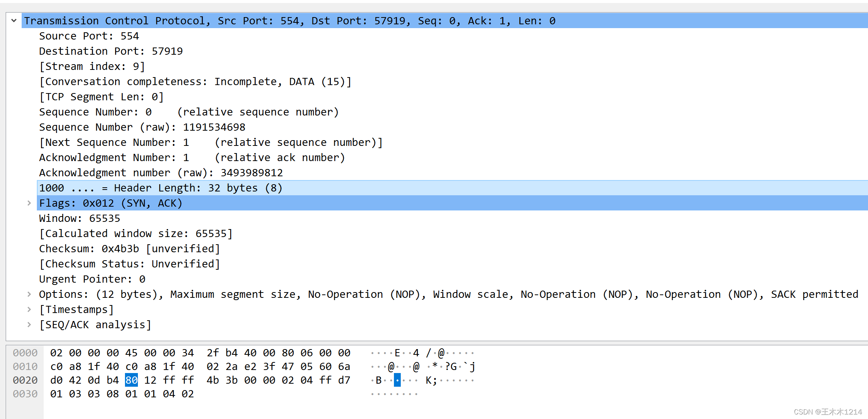Select Conversation completeness row
Viewport: 868px width, 419px height.
point(195,82)
